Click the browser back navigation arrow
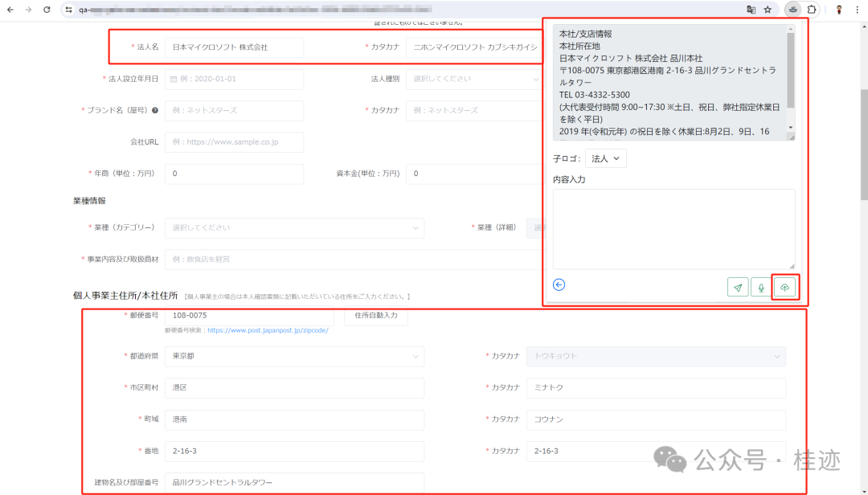868x495 pixels. point(11,10)
